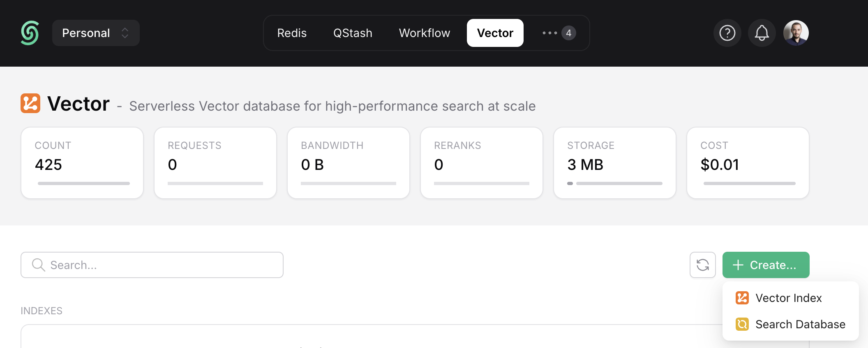The image size is (868, 348).
Task: Click the orange Vector product icon in heading
Action: [x=30, y=103]
